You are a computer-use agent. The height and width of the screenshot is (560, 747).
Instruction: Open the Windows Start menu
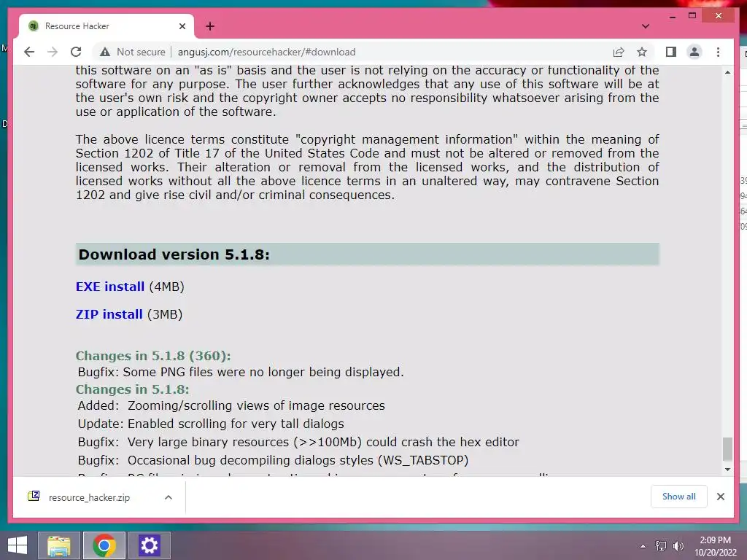click(18, 545)
